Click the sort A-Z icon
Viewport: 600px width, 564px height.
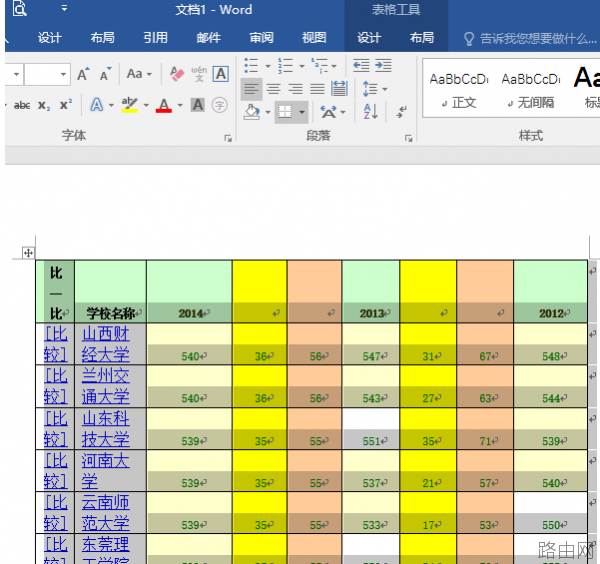370,112
